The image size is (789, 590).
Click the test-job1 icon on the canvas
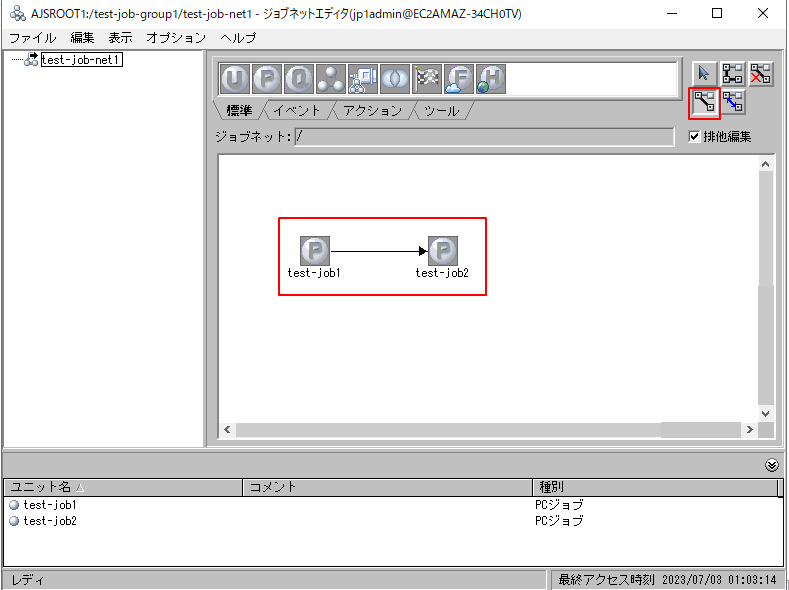coord(315,250)
